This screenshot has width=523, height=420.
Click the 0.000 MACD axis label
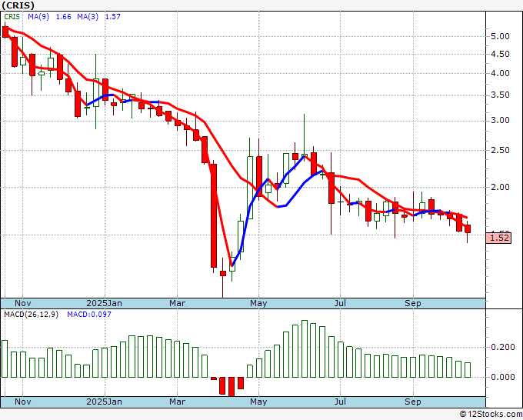click(503, 377)
